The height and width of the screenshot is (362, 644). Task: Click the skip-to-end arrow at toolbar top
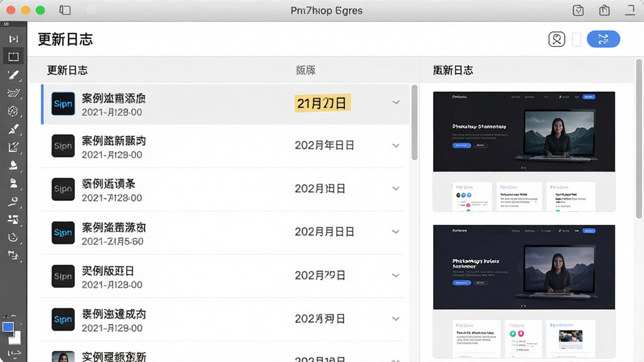(x=14, y=39)
